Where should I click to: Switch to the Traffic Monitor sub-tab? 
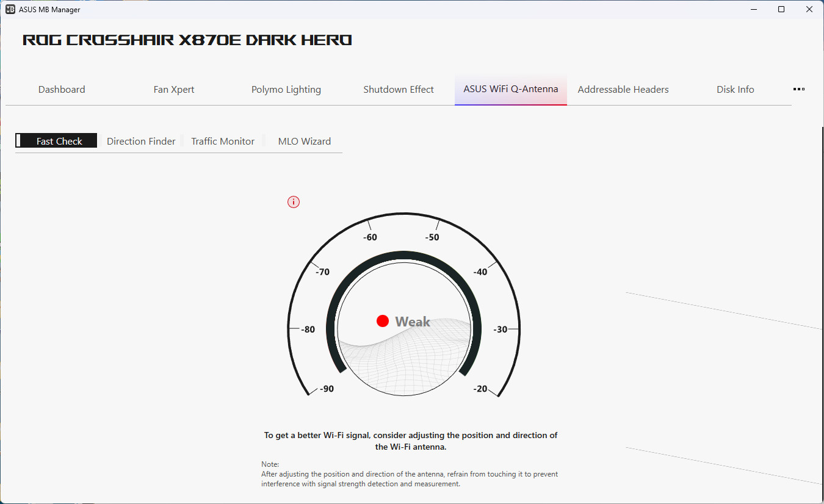click(x=223, y=141)
